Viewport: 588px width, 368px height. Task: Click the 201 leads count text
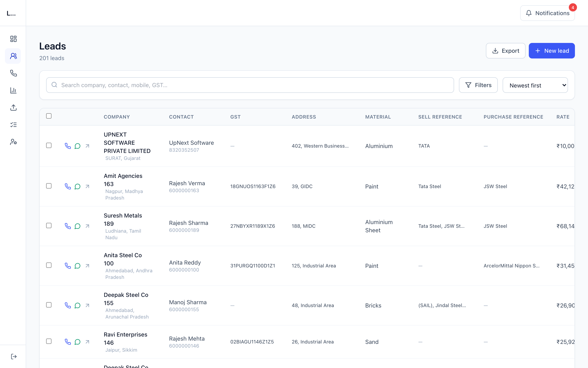(x=52, y=58)
